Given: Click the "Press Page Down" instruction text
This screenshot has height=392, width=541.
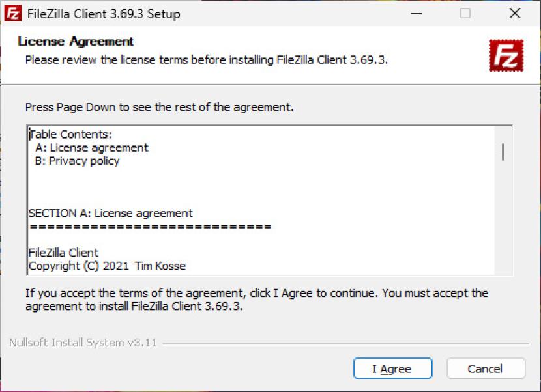Looking at the screenshot, I should [159, 107].
